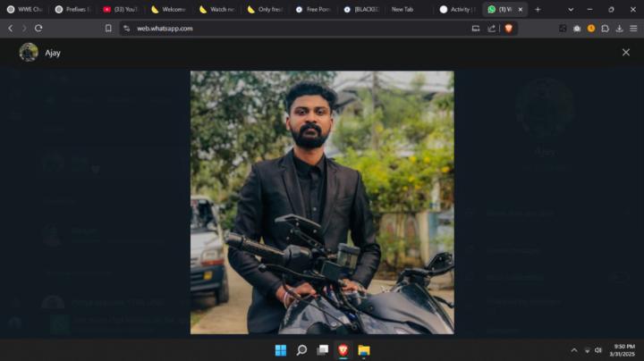Screen dimensions: 644x361
Task: Switch to the New Tab tab
Action: pos(402,9)
